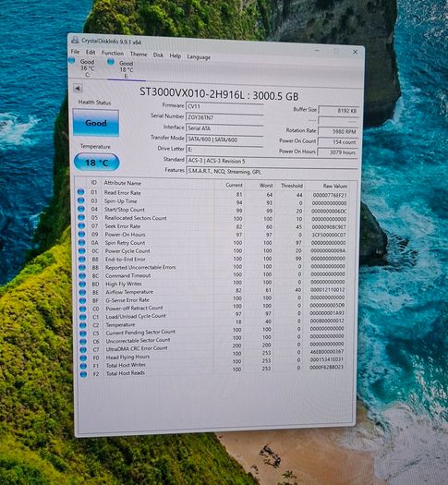Click the Total Host Reads status orb
This screenshot has width=448, height=485.
83,374
